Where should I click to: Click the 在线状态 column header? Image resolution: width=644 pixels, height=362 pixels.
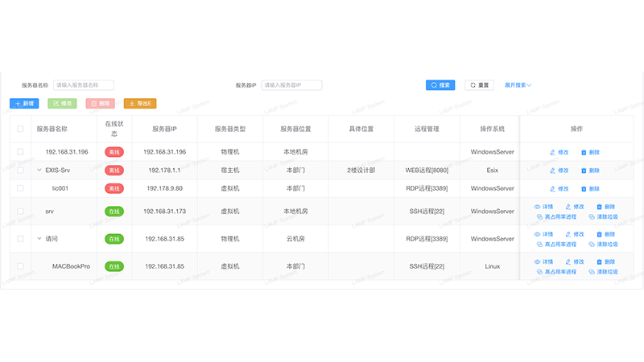[x=114, y=129]
